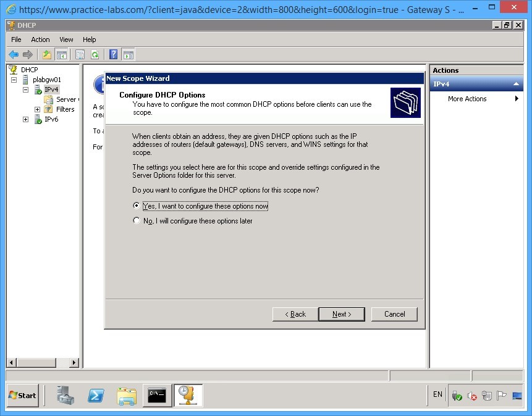Cancel the New Scope Wizard
Screen dimensions: 532x416
click(394, 314)
